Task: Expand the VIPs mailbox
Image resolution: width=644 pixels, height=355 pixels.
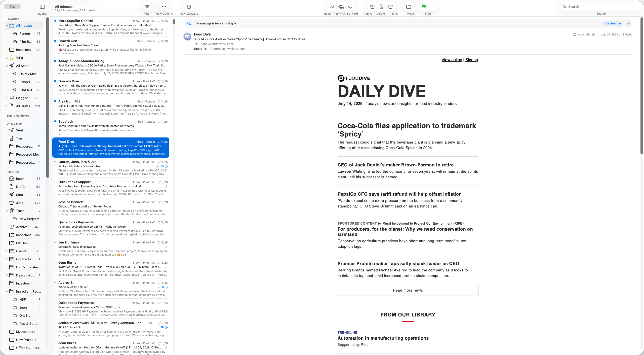Action: pos(7,58)
